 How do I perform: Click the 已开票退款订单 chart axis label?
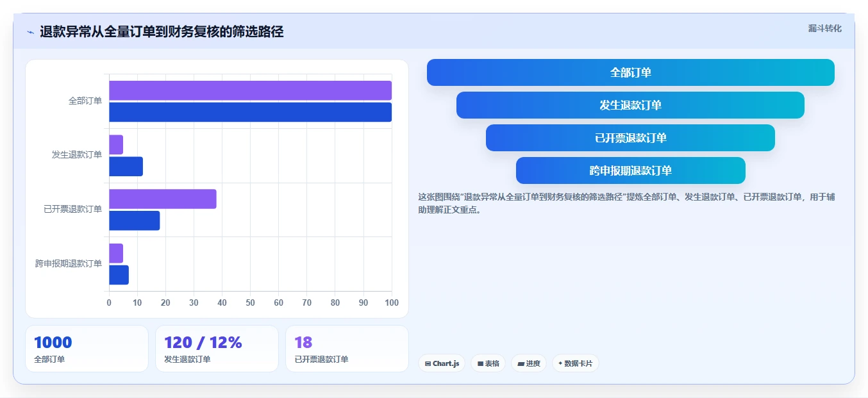click(72, 210)
